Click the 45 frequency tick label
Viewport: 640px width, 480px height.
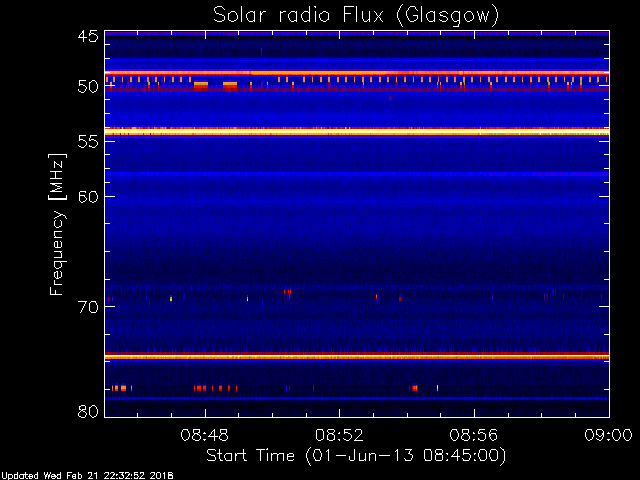(88, 36)
